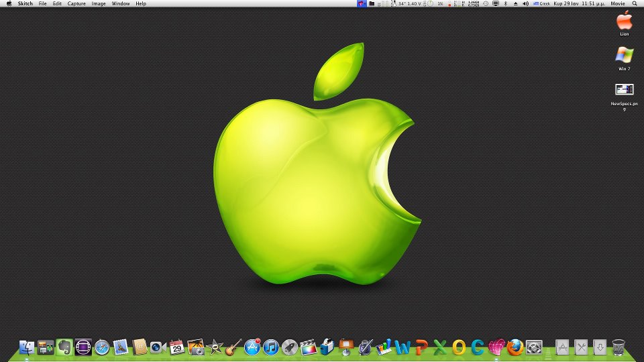
Task: Click the date and time clock
Action: 579,3
